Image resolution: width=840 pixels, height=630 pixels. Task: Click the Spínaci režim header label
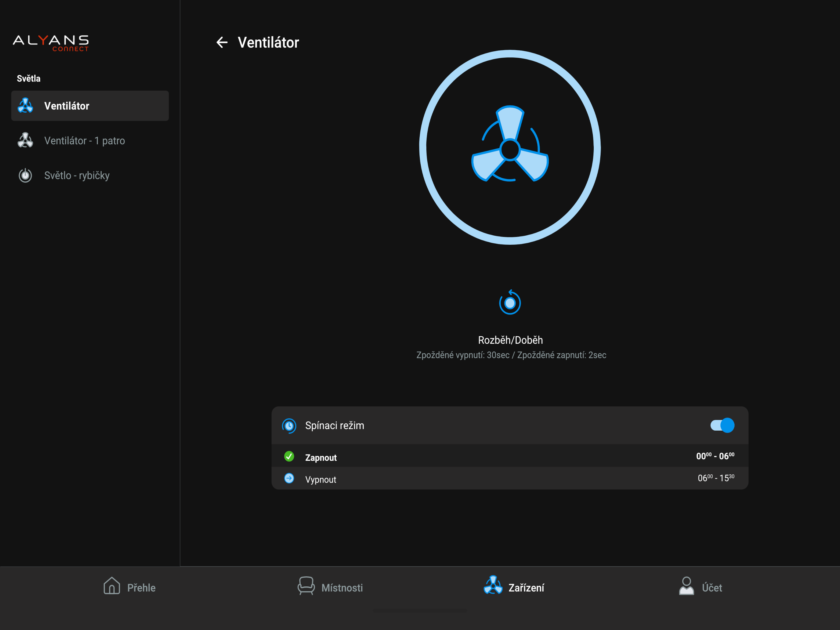pyautogui.click(x=335, y=425)
